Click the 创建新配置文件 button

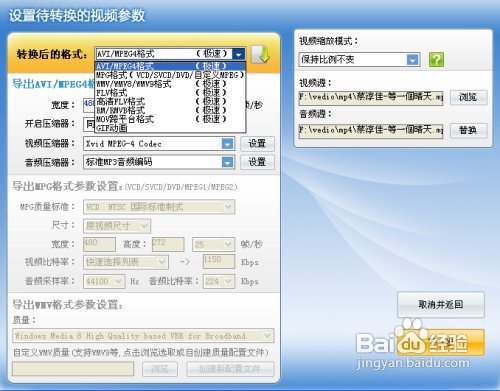point(230,369)
